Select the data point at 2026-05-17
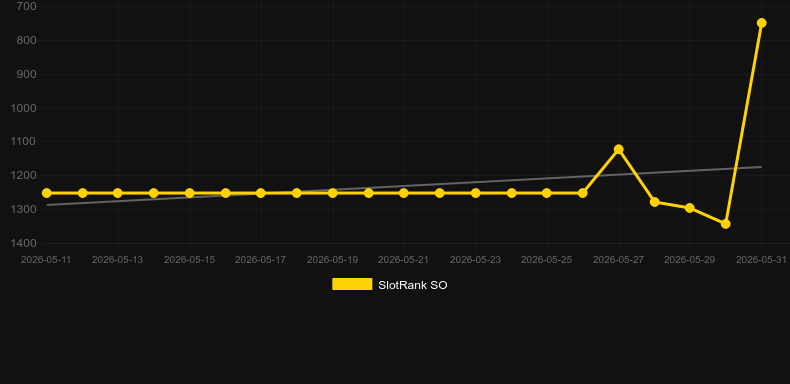Viewport: 790px width, 384px height. coord(260,193)
